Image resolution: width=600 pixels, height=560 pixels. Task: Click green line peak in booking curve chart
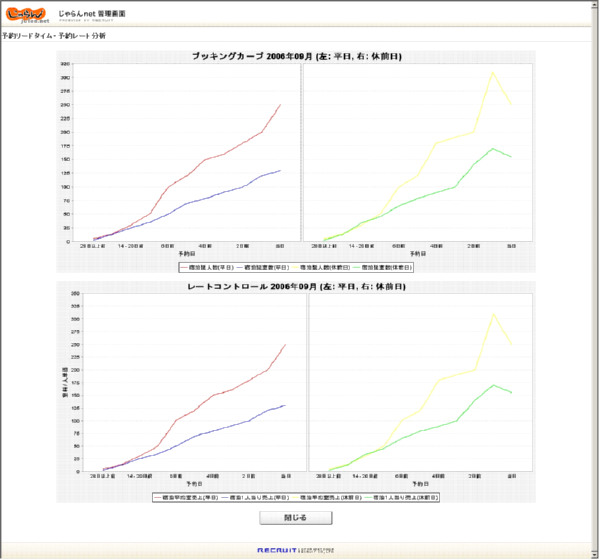click(493, 148)
